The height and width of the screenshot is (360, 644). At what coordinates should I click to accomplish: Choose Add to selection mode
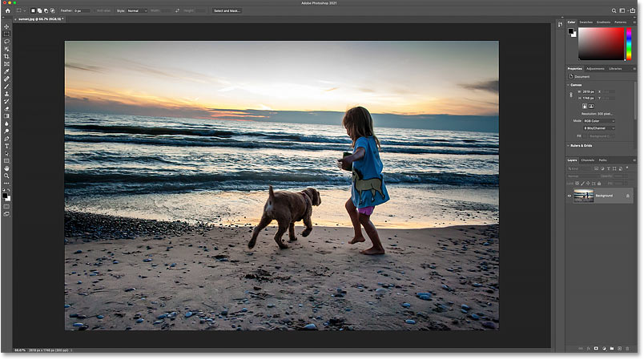pos(39,10)
